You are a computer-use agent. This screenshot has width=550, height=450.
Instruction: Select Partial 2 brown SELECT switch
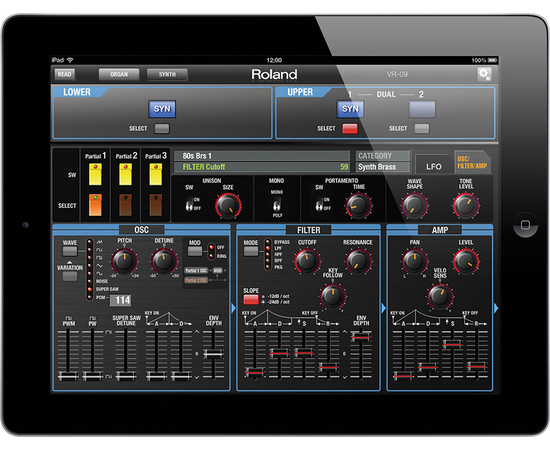point(126,205)
